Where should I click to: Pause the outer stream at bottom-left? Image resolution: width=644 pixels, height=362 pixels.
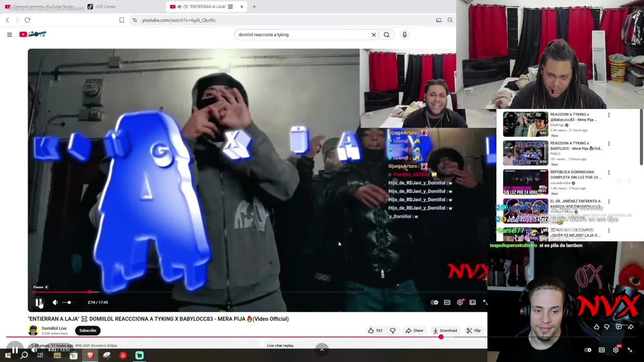[15, 350]
